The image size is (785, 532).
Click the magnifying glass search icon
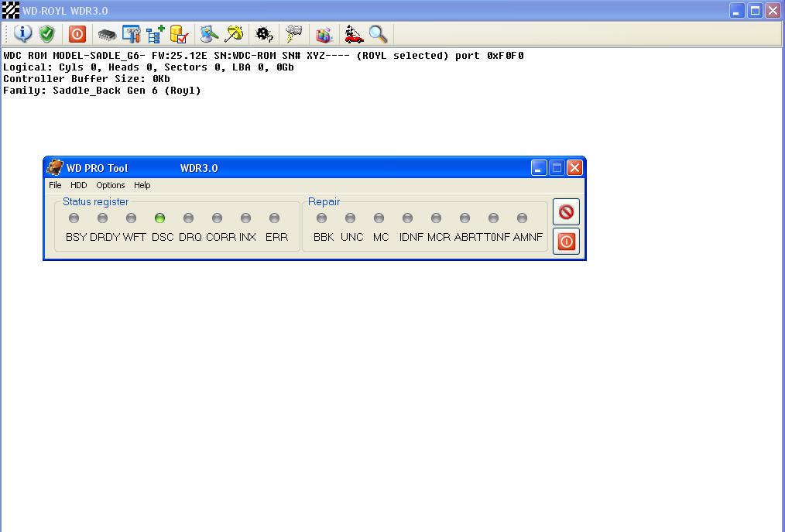coord(378,34)
